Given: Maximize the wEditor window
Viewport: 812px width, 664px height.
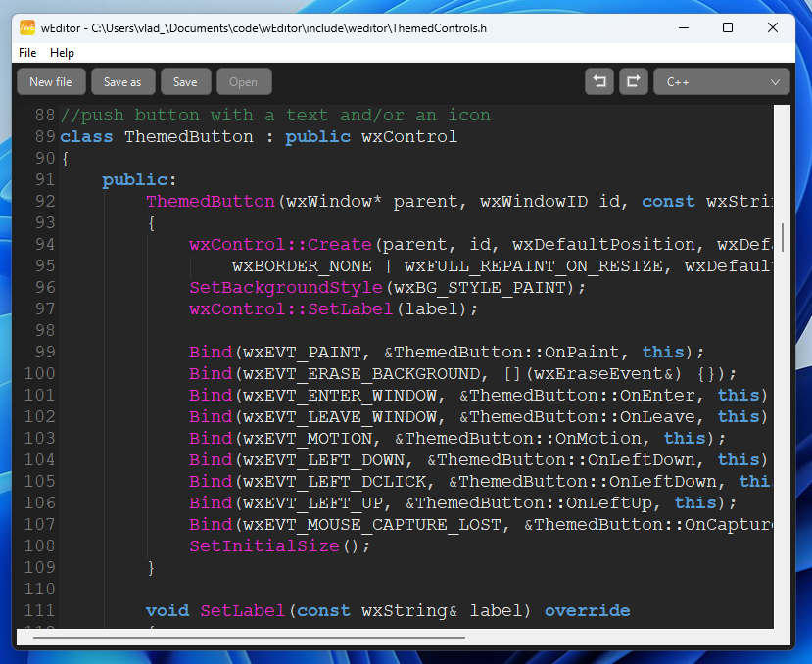Looking at the screenshot, I should [x=728, y=27].
